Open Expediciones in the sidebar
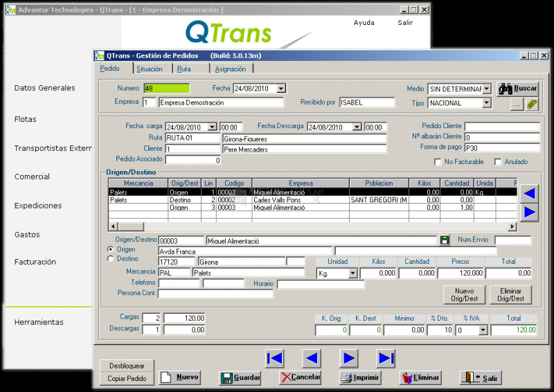 (x=38, y=206)
